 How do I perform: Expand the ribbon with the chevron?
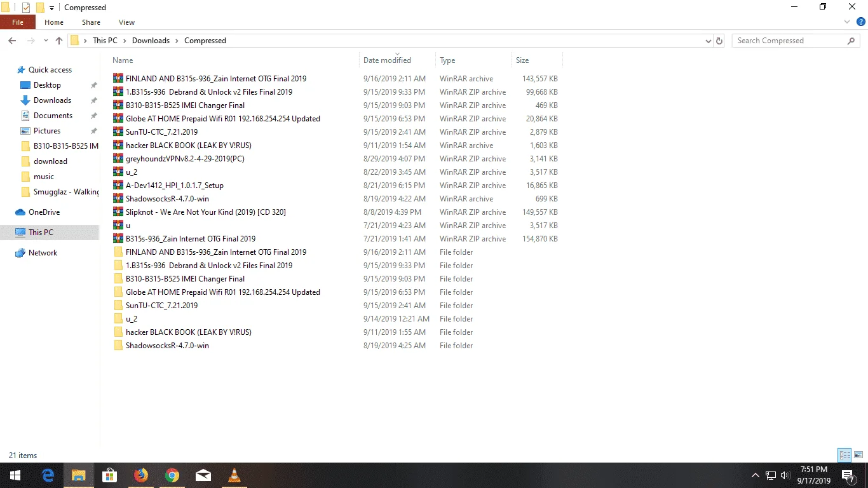[846, 22]
